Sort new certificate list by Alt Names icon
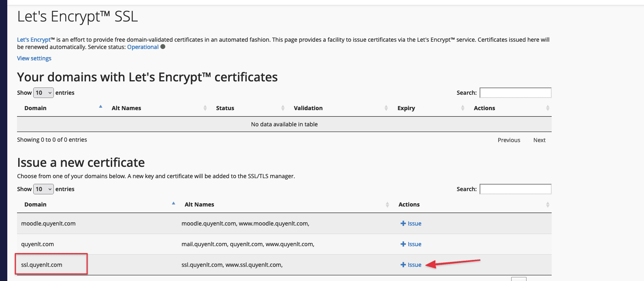Image resolution: width=644 pixels, height=281 pixels. pos(387,204)
